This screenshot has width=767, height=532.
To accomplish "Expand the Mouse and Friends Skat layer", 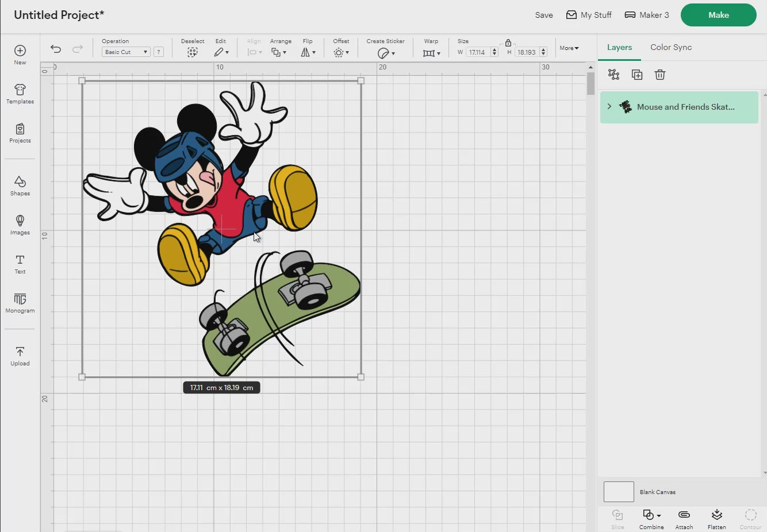I will [x=609, y=107].
